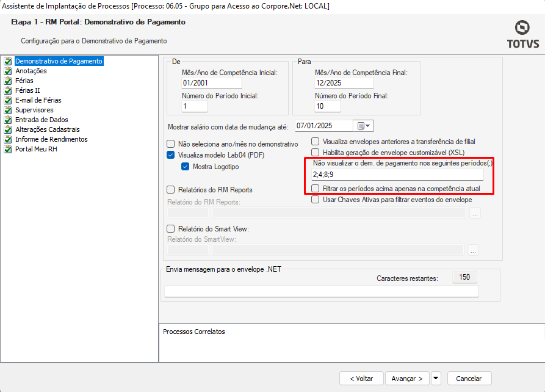Image resolution: width=545 pixels, height=392 pixels.
Task: Click Número do Período Final field
Action: (327, 106)
